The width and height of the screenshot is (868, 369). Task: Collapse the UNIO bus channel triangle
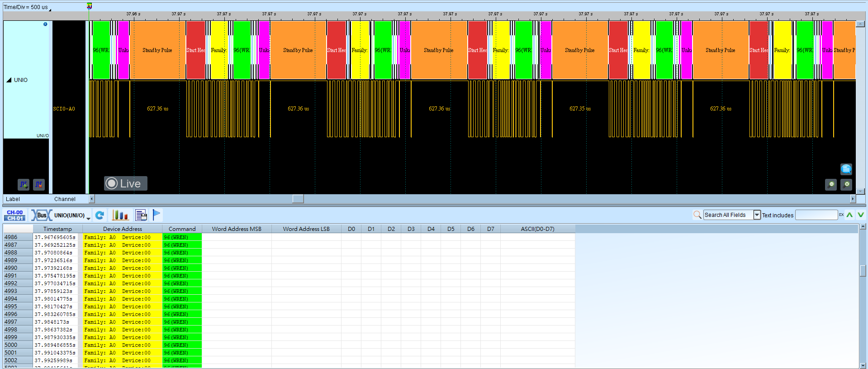click(x=9, y=80)
